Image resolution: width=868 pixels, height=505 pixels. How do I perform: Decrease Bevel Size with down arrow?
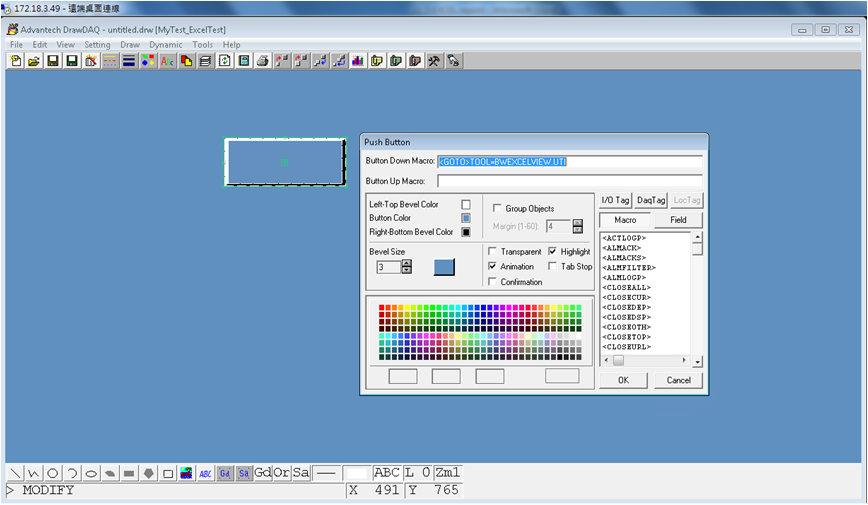407,270
